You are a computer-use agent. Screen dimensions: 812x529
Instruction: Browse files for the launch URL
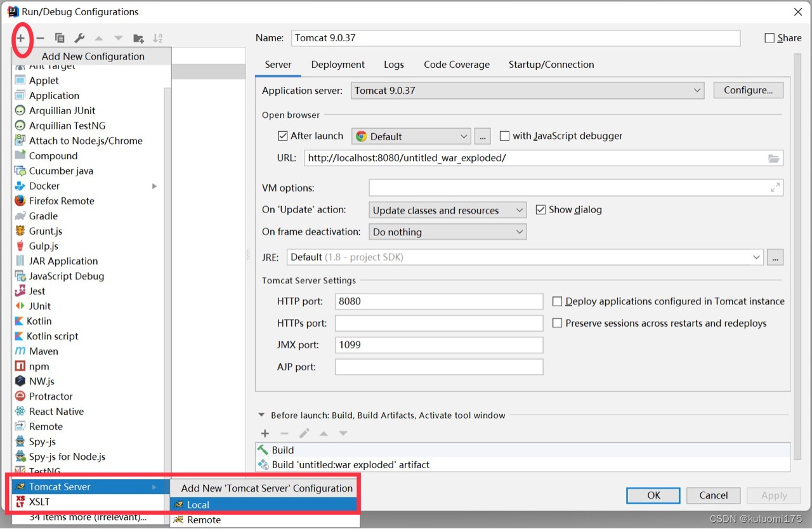pyautogui.click(x=774, y=158)
